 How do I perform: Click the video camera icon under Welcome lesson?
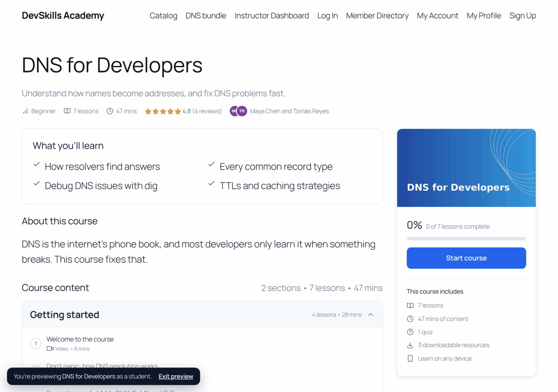coord(50,349)
